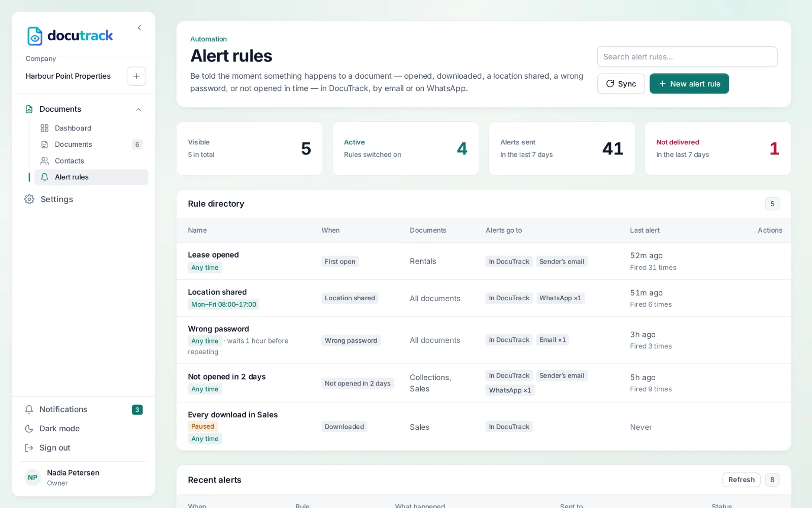Click the Notifications count badge 3
This screenshot has height=508, width=812.
137,410
